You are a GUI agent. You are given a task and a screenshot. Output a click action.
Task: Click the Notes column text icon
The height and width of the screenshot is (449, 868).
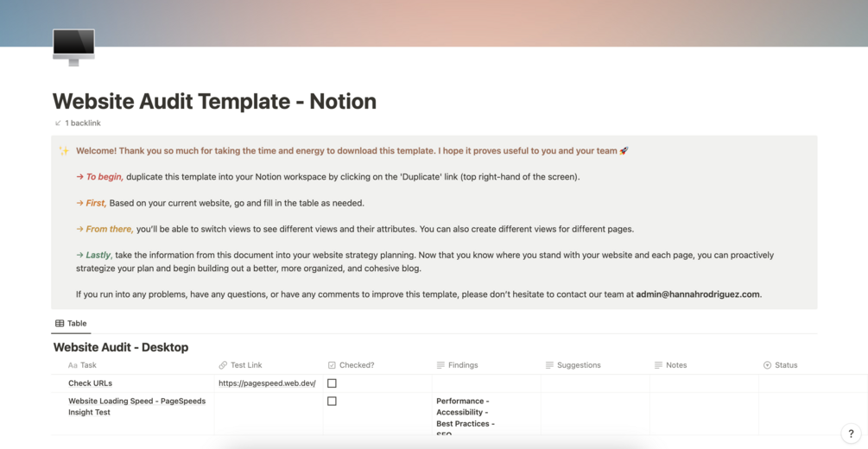tap(658, 365)
